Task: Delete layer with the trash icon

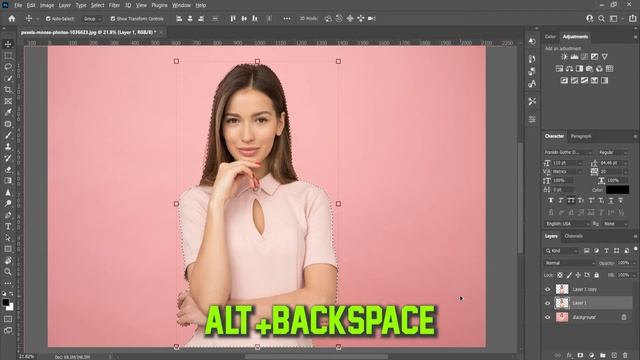Action: (626, 355)
